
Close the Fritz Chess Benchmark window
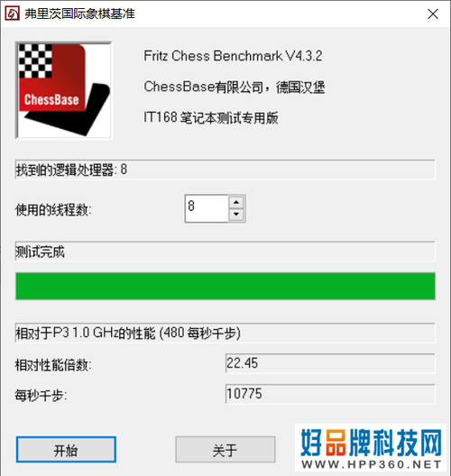click(x=433, y=14)
